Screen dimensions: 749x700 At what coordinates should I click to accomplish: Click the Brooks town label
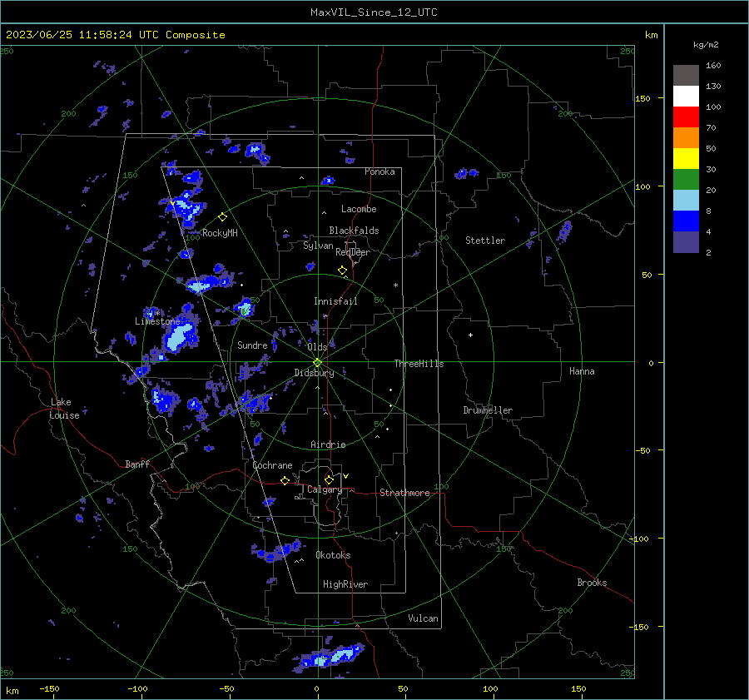[x=592, y=583]
